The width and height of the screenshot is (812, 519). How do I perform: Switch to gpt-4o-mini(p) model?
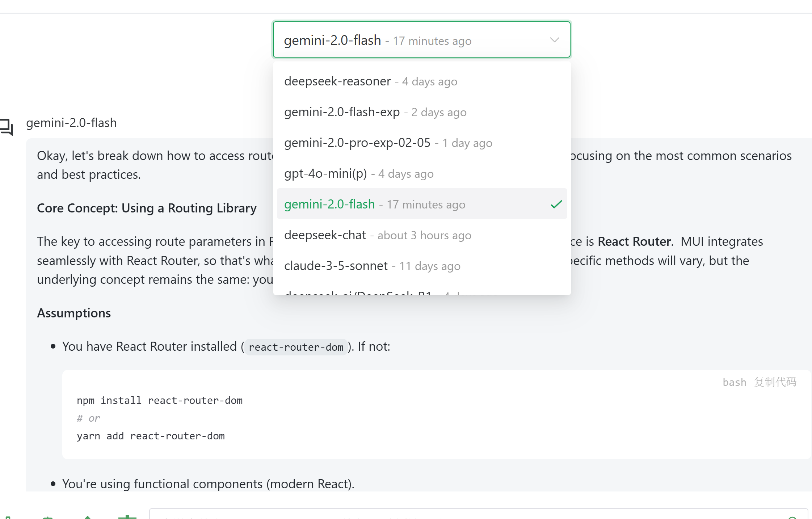click(x=422, y=174)
